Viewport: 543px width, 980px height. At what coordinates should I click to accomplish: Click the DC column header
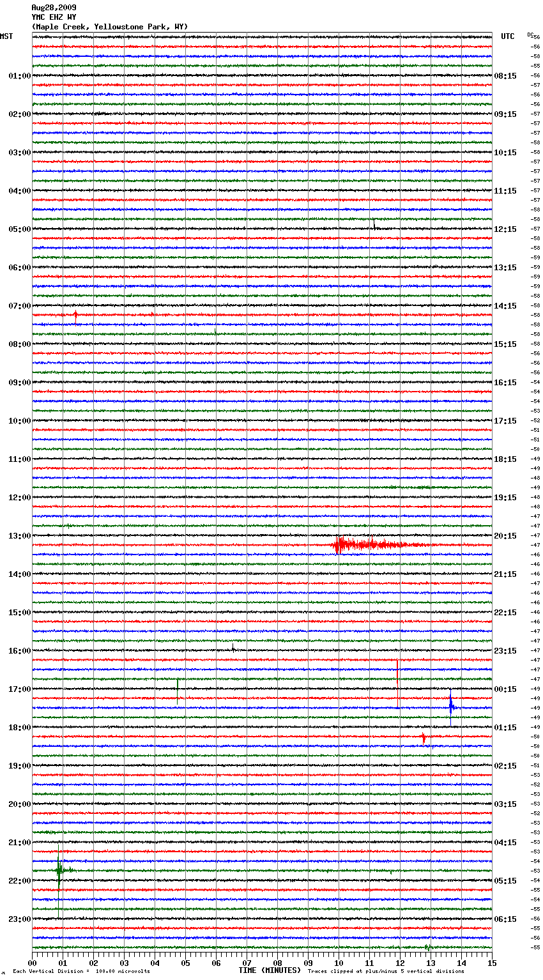(531, 34)
